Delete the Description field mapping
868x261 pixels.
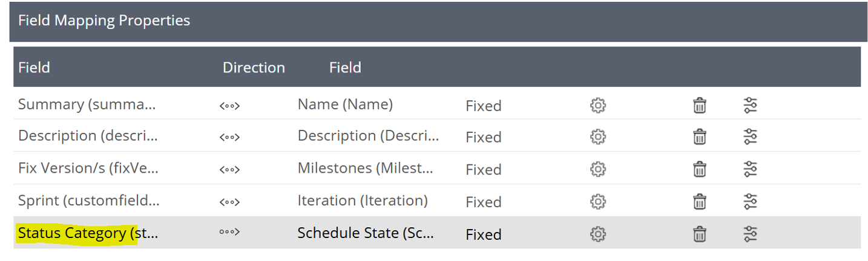699,137
